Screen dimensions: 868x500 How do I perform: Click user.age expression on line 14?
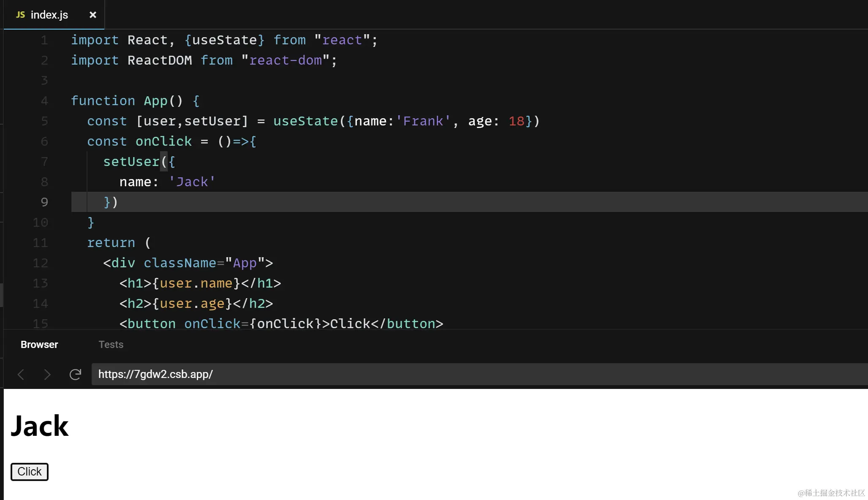[x=192, y=304]
